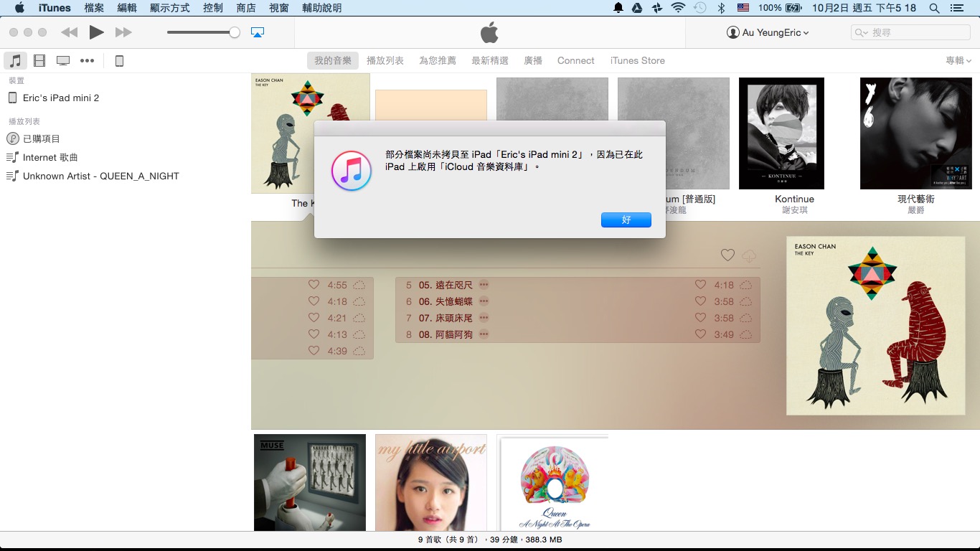
Task: Love the song 05. 遠在咫尺
Action: 700,285
